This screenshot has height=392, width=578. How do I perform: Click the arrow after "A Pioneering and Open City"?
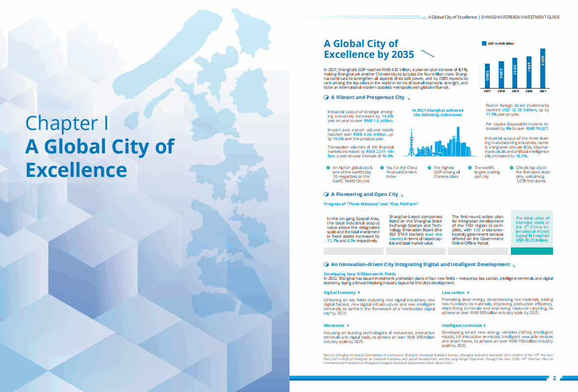point(402,196)
